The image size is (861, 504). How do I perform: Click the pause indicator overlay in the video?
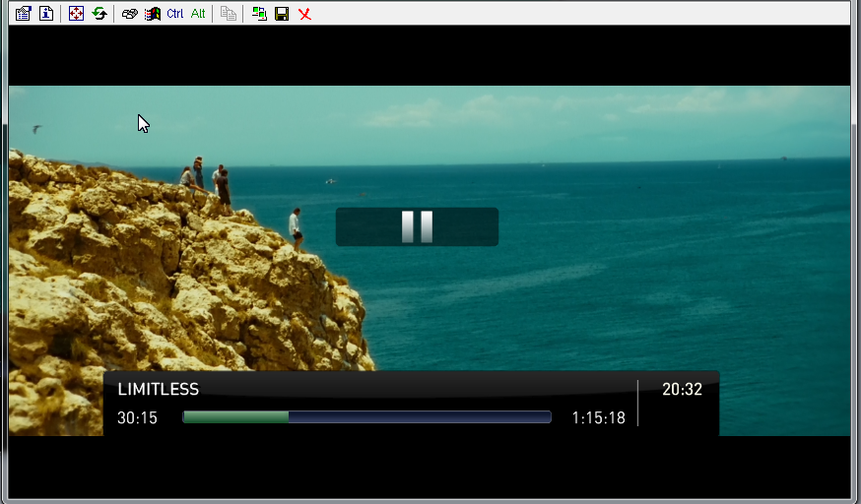click(417, 226)
